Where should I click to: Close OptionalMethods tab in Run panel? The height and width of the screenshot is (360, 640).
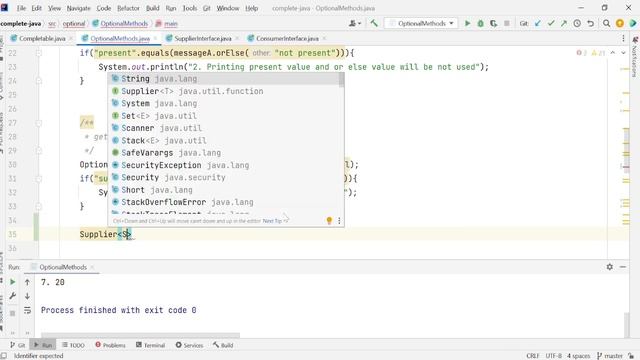point(92,267)
